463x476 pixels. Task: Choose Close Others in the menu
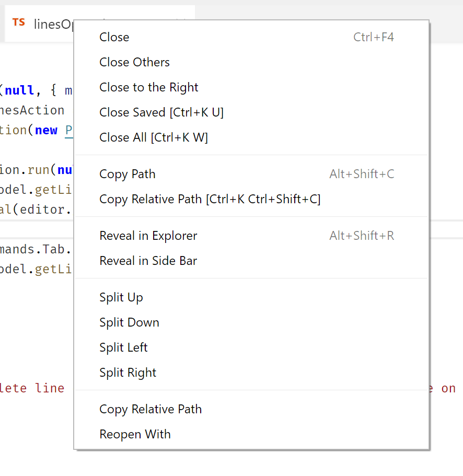(x=251, y=62)
